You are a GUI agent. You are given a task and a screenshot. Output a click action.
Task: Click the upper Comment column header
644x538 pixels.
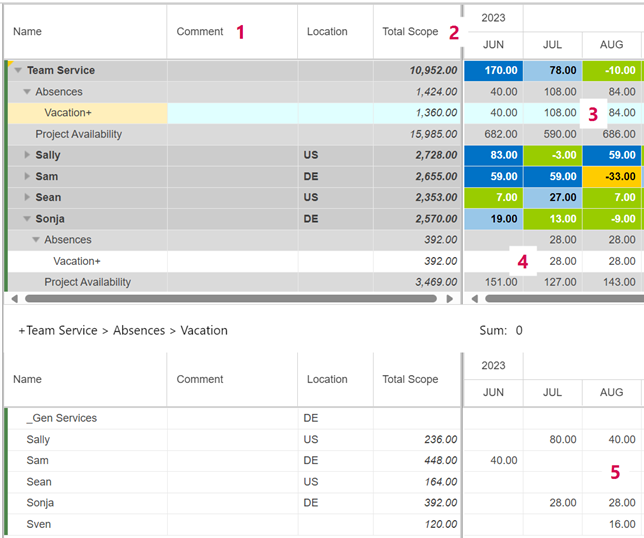click(x=200, y=32)
